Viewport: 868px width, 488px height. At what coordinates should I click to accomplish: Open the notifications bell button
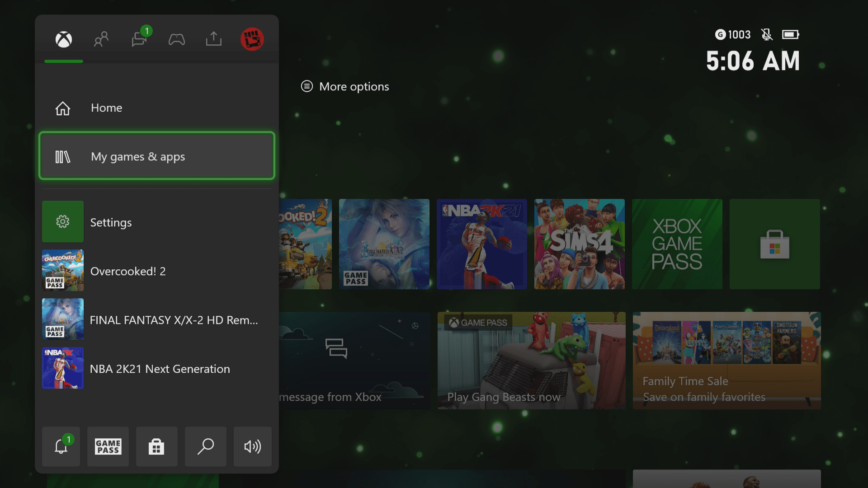(x=61, y=446)
